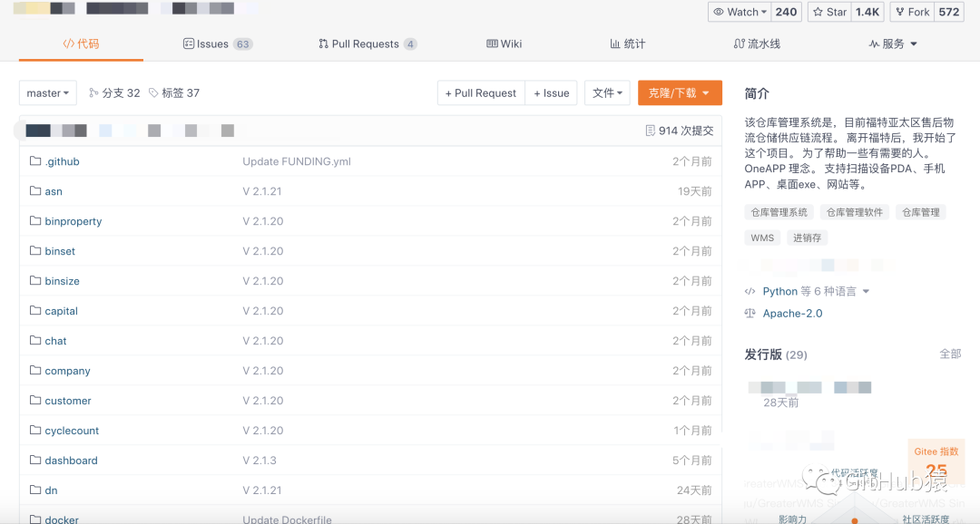Click the commits icon beside 914 次提交
Viewport: 980px width, 524px height.
(x=650, y=131)
